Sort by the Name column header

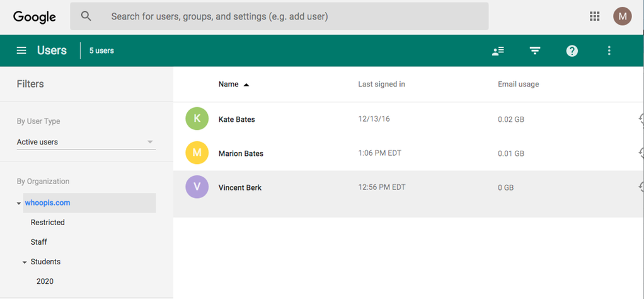point(229,85)
